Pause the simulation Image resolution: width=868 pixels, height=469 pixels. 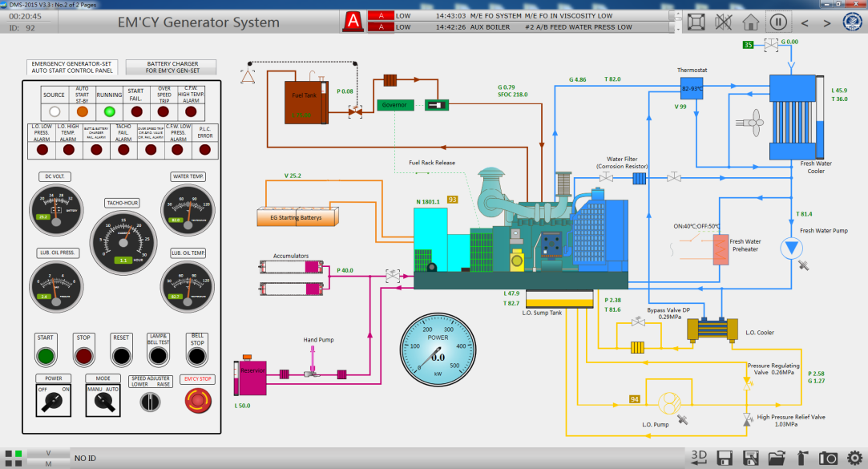pos(777,22)
